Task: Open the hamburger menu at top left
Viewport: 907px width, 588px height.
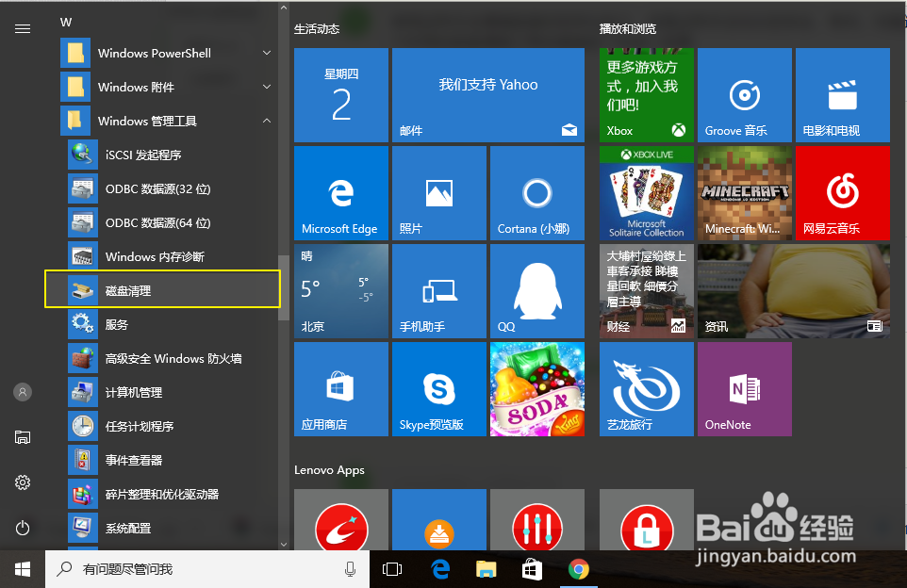Action: pyautogui.click(x=23, y=29)
